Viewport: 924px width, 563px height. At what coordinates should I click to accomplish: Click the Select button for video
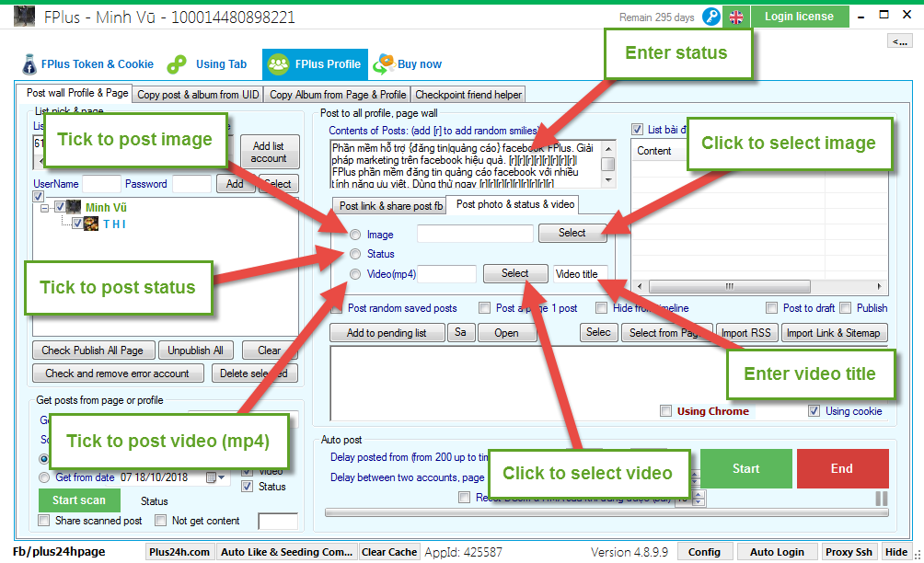pos(515,273)
